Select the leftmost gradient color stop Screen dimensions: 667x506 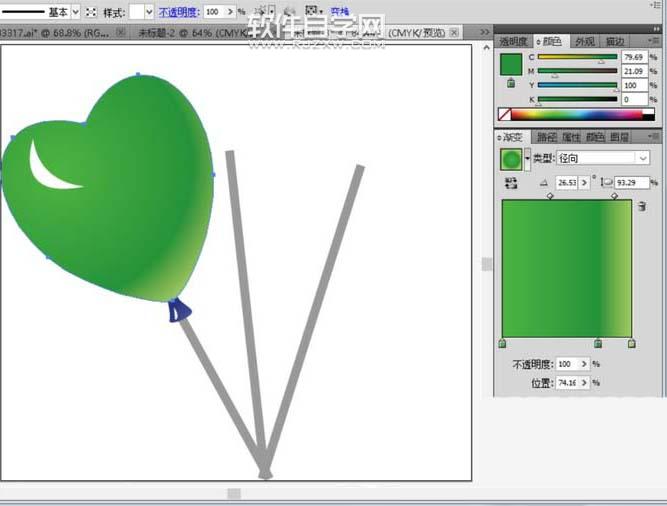pos(502,344)
